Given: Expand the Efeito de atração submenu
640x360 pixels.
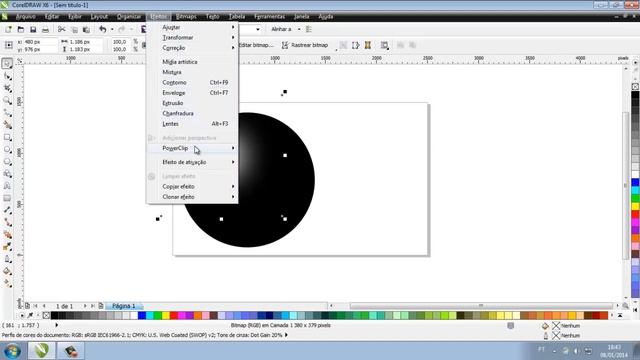Looking at the screenshot, I should [192, 162].
